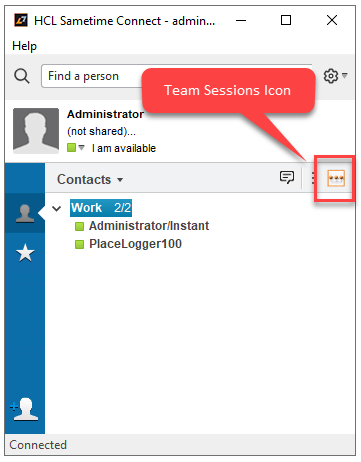This screenshot has height=462, width=361.
Task: Open the Help menu
Action: 24,46
